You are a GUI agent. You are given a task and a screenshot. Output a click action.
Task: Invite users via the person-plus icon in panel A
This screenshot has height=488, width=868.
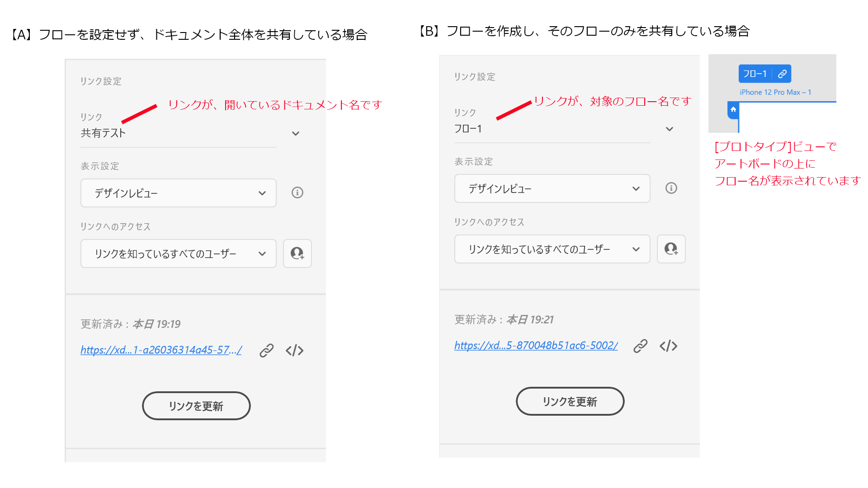click(297, 253)
